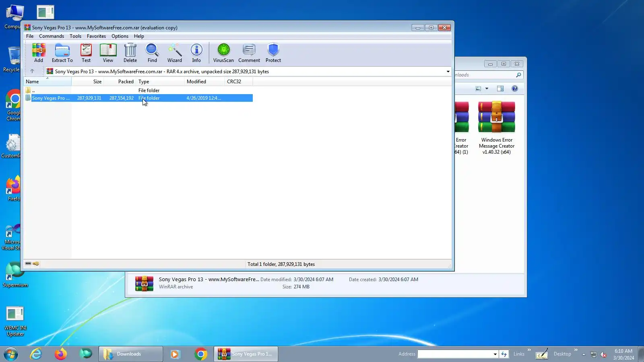Open the File menu
Screen dimensions: 644x362
[x=30, y=36]
